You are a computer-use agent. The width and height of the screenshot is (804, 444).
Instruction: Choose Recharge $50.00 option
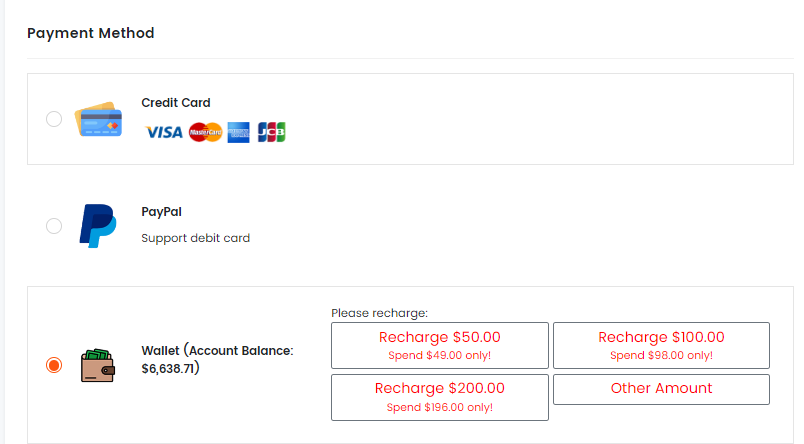coord(439,345)
